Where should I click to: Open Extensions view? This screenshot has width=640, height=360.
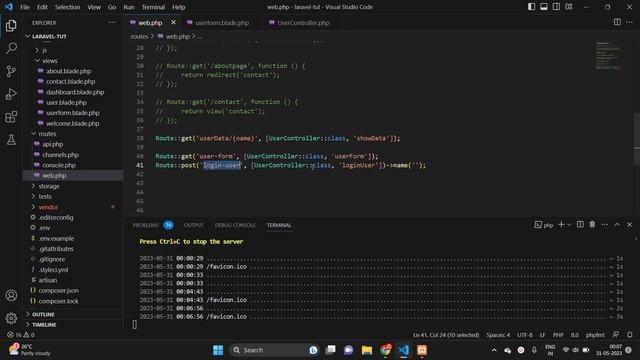11,117
